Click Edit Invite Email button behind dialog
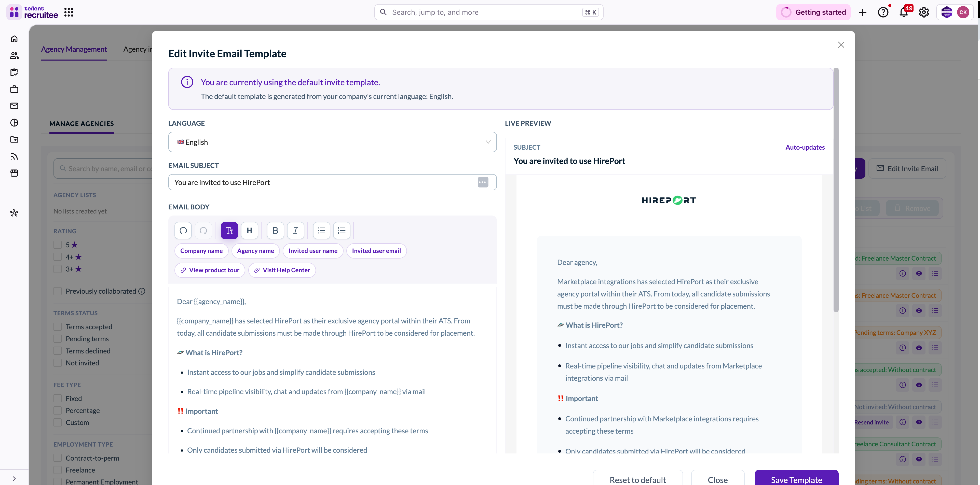Screen dimensions: 980x485 (x=907, y=169)
